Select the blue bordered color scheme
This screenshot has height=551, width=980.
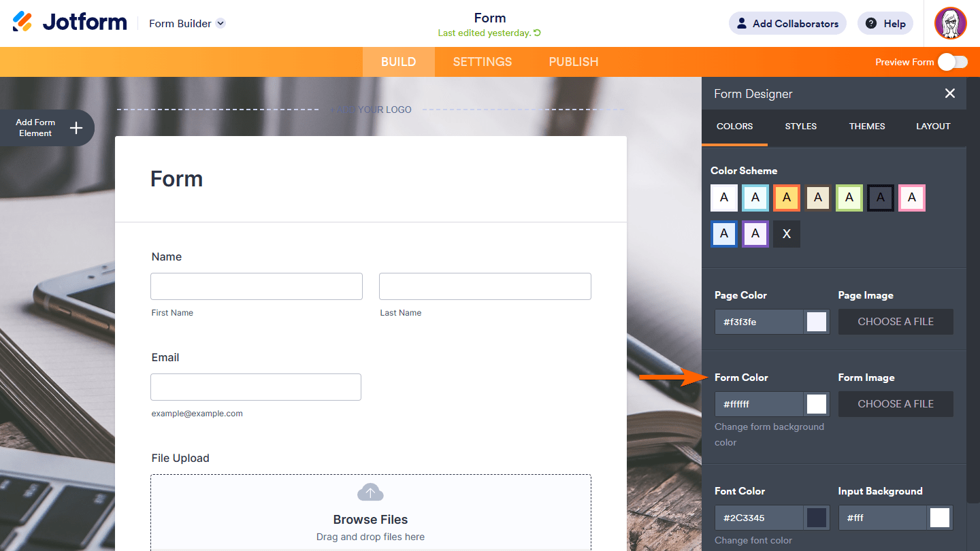724,234
